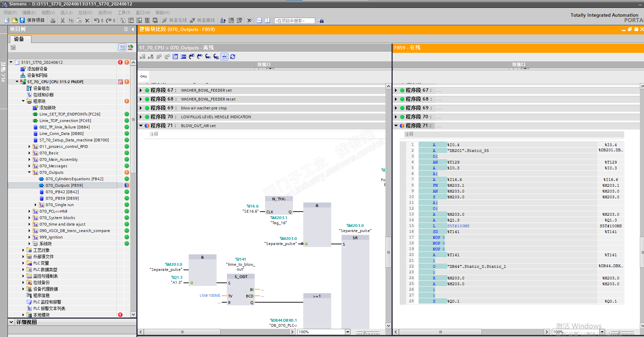Expand the 070_Main_Assembly folder

[x=29, y=159]
